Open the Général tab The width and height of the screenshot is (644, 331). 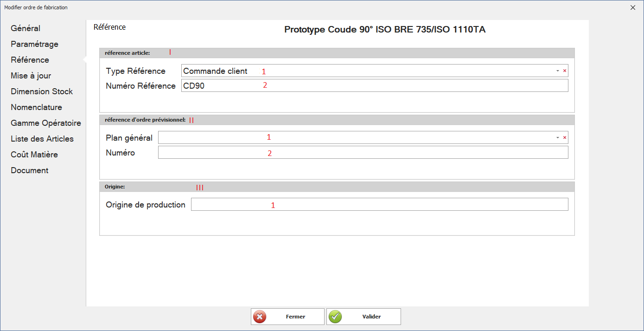pos(26,28)
